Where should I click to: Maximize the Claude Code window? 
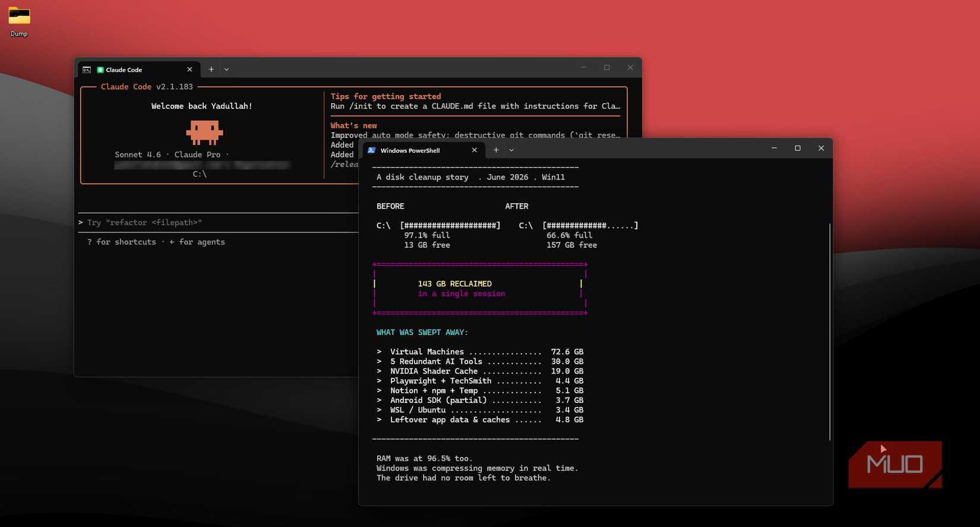click(606, 68)
